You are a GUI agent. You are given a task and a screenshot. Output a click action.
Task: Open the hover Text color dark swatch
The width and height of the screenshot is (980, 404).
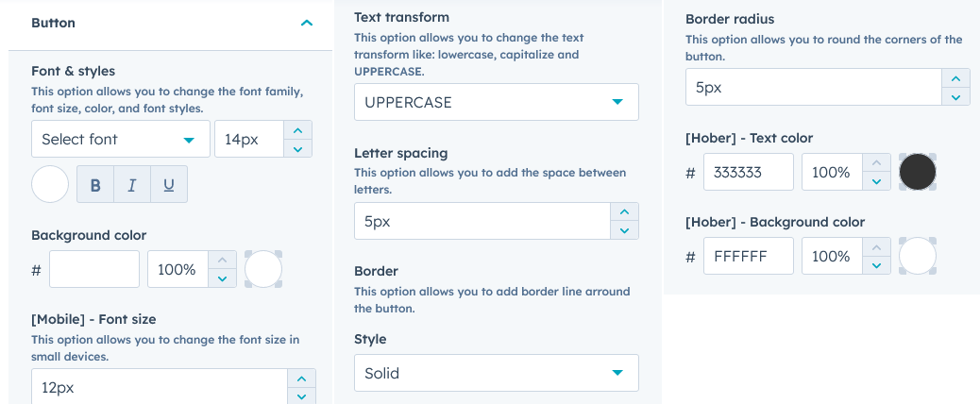(918, 173)
